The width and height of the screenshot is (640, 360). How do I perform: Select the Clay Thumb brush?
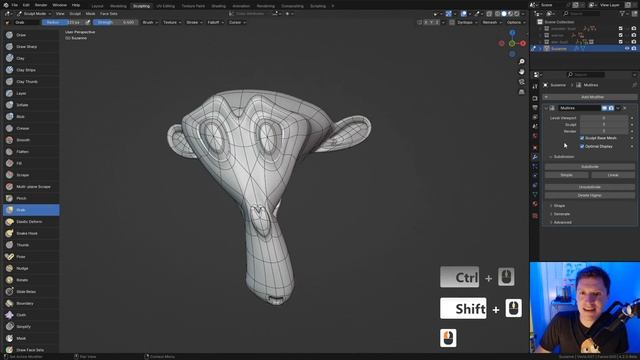(x=31, y=82)
